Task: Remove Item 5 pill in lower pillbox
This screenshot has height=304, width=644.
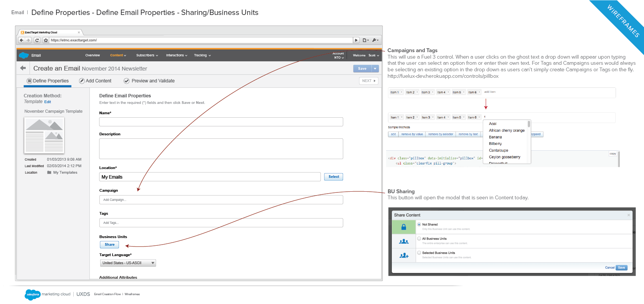Action: [x=464, y=117]
